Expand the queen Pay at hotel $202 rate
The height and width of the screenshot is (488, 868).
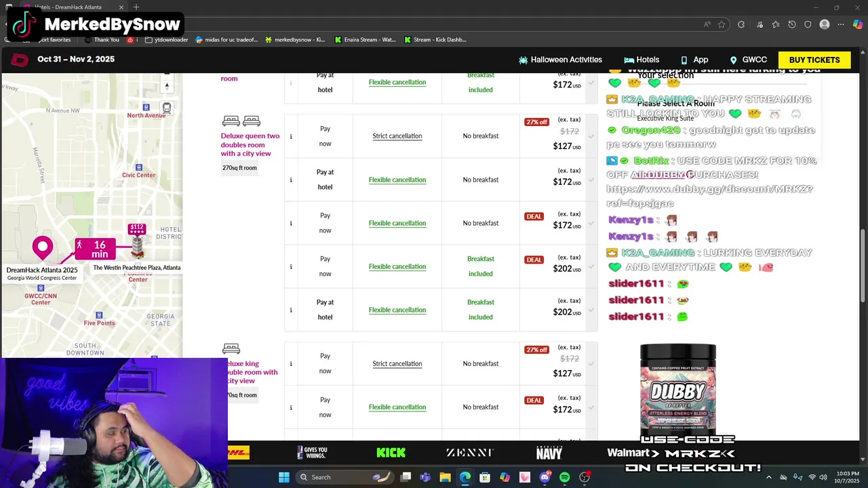pos(591,310)
